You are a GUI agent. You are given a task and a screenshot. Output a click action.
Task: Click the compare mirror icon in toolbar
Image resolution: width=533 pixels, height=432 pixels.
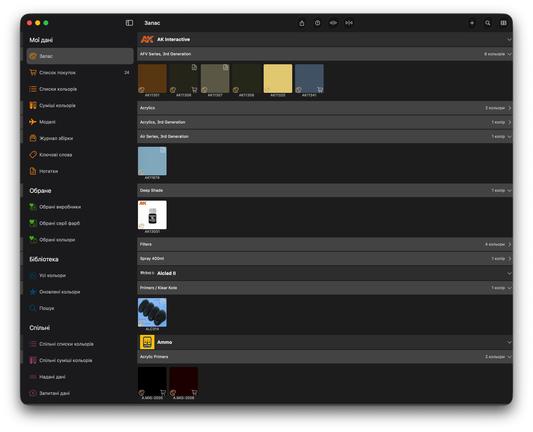tap(349, 23)
